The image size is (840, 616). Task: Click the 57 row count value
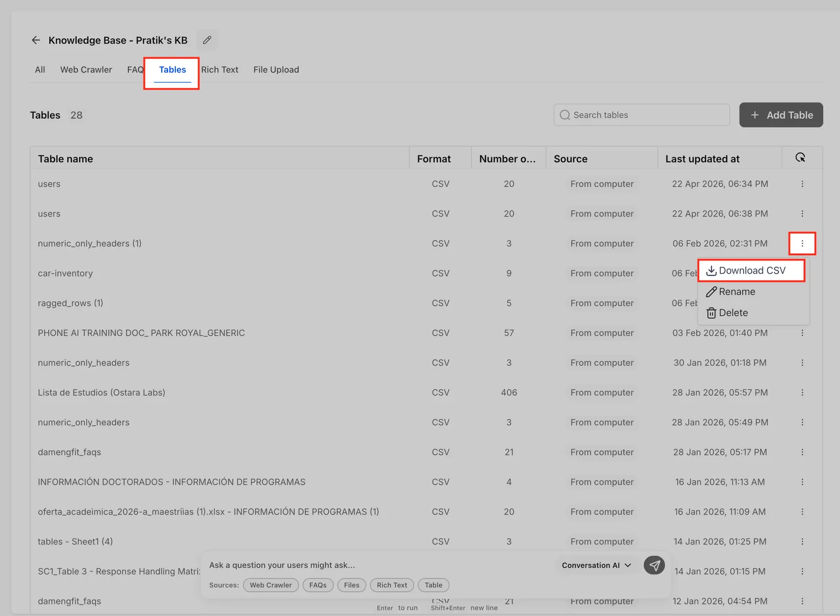(x=509, y=333)
